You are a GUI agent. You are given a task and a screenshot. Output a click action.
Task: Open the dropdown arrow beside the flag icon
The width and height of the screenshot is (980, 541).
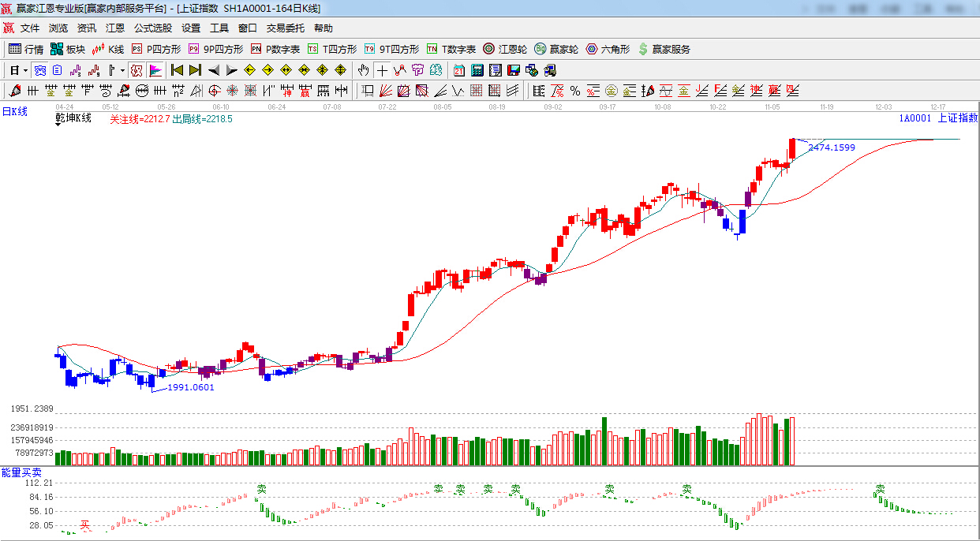point(122,70)
